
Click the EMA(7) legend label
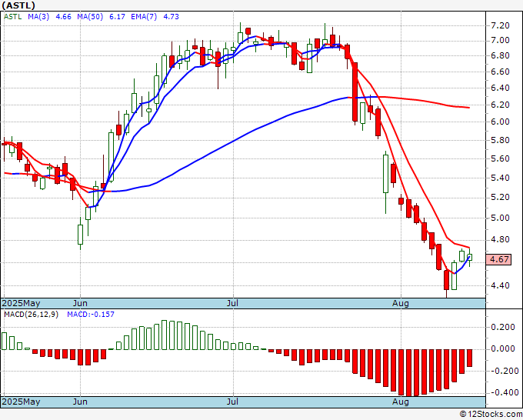pos(144,16)
